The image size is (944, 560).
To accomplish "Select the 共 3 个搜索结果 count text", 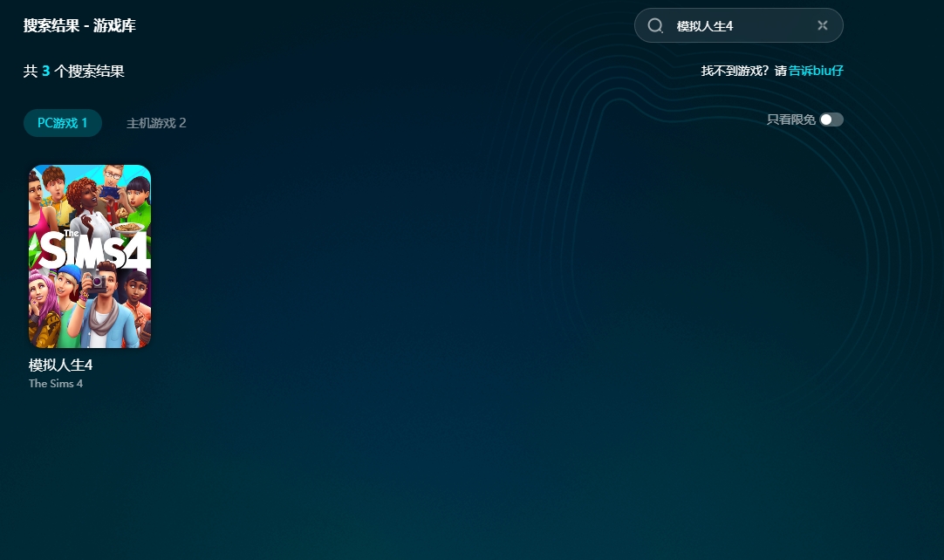I will [x=73, y=71].
